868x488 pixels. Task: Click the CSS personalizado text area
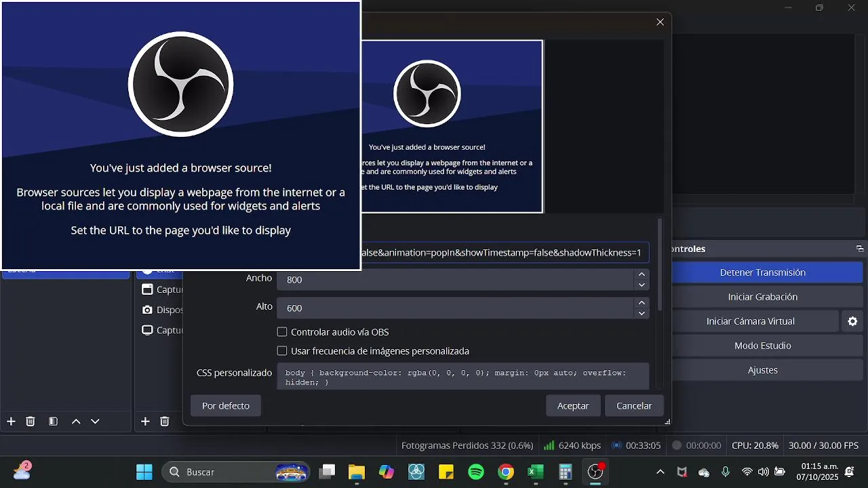click(x=463, y=376)
